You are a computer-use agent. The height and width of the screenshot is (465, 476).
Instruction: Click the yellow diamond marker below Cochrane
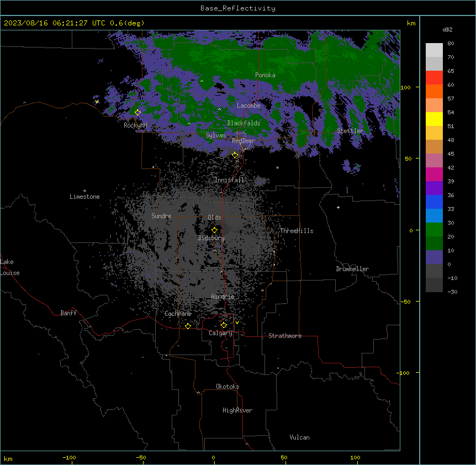point(188,326)
